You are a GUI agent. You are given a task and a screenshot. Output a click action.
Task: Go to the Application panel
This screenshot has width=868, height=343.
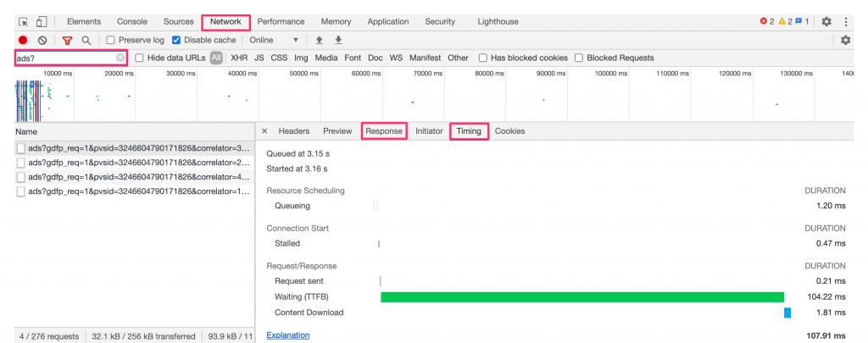coord(388,21)
